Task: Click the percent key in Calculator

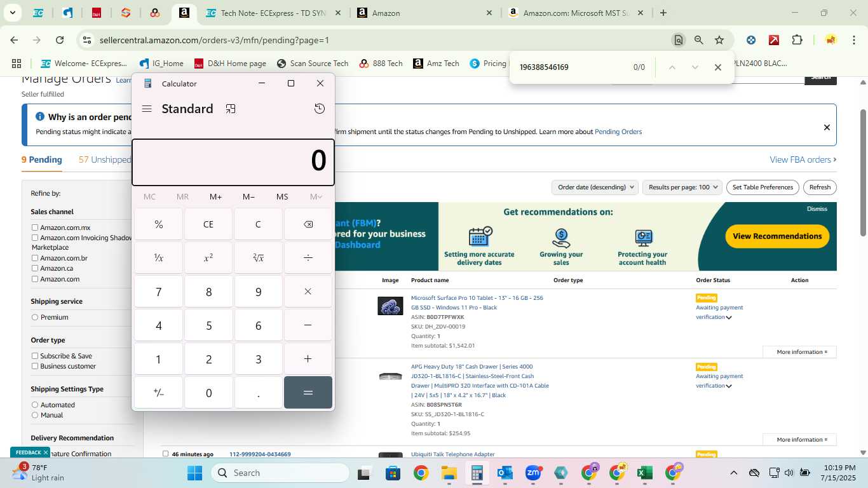Action: [158, 224]
